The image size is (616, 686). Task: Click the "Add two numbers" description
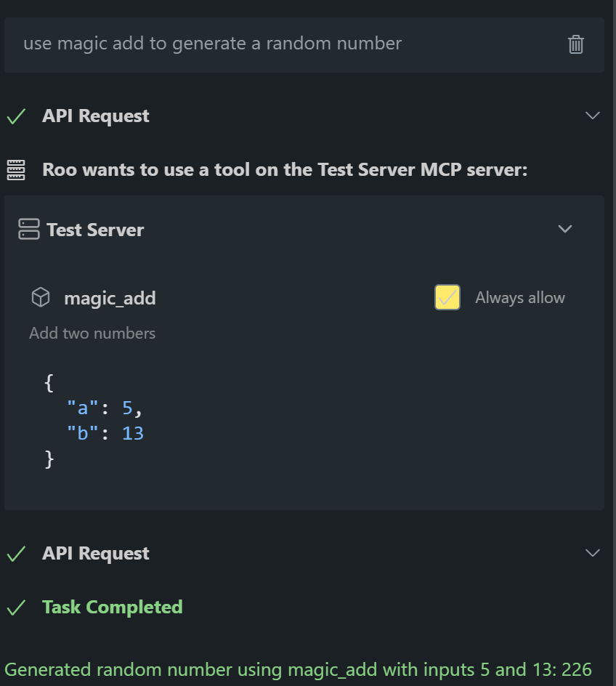pyautogui.click(x=92, y=334)
